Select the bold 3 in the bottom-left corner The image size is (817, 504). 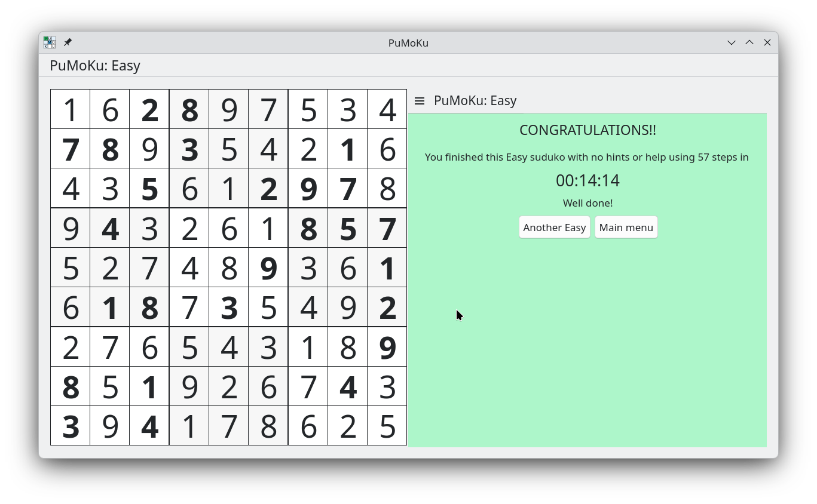click(x=71, y=426)
